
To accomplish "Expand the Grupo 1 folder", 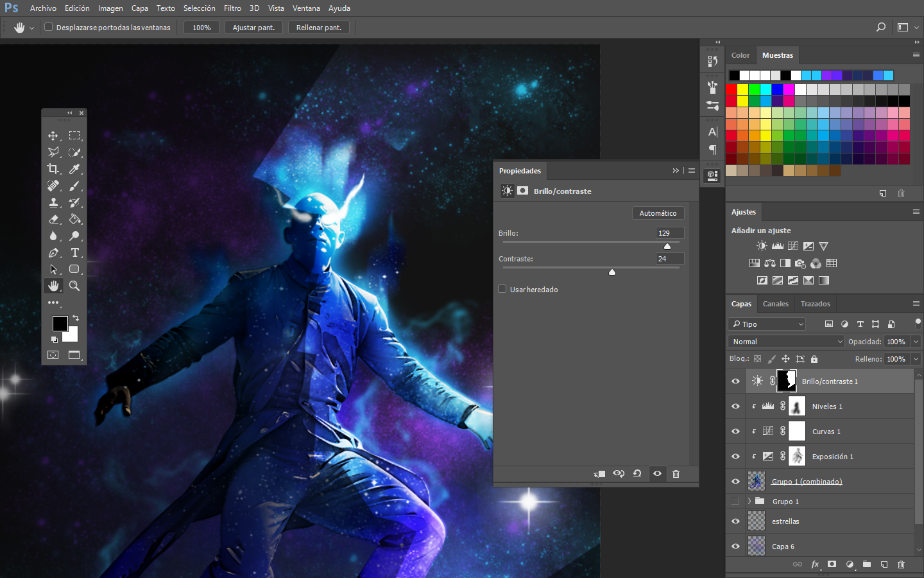I will point(749,501).
